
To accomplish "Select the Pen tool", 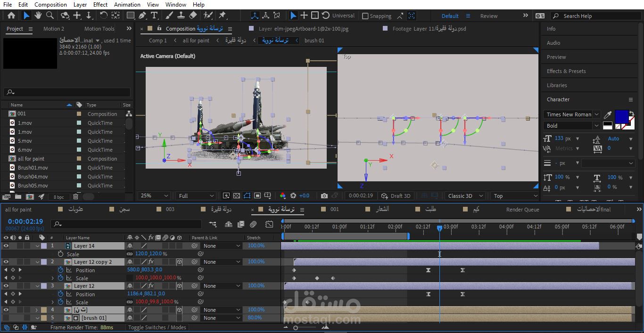I will (x=142, y=16).
